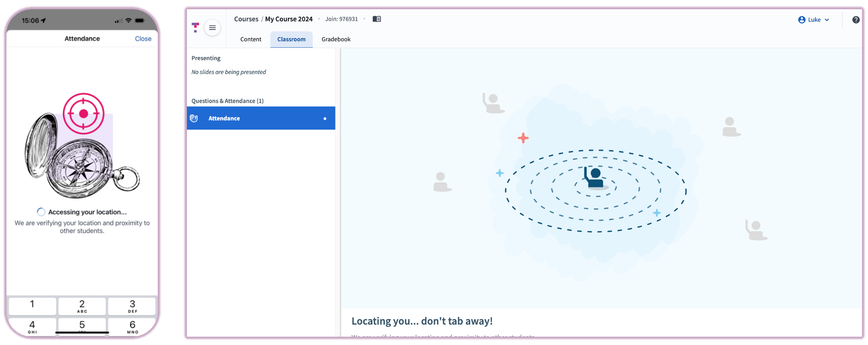This screenshot has height=345, width=868.
Task: Click the center raised-hand student figure
Action: pyautogui.click(x=594, y=178)
